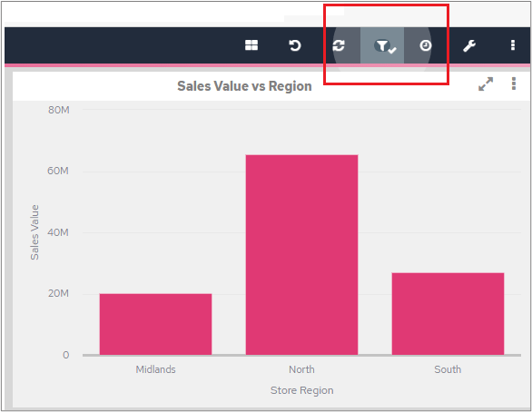Click the 'South' axis label
Image resolution: width=532 pixels, height=412 pixels.
point(448,369)
